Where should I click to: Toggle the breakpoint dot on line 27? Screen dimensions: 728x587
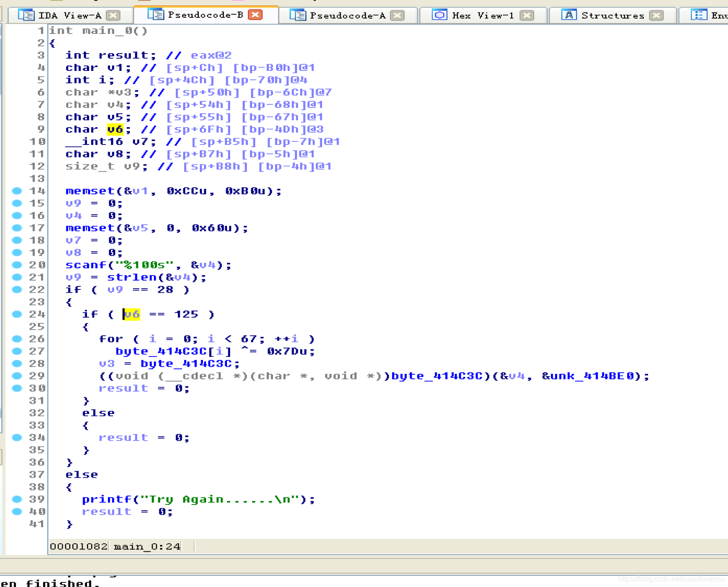[17, 351]
